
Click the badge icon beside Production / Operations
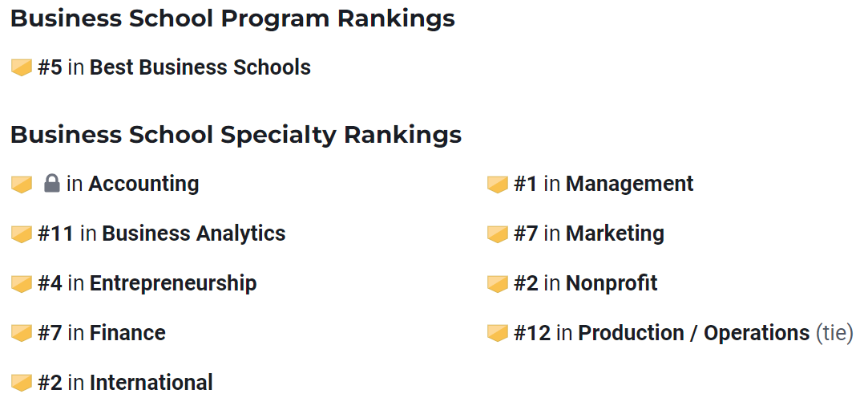tap(498, 333)
